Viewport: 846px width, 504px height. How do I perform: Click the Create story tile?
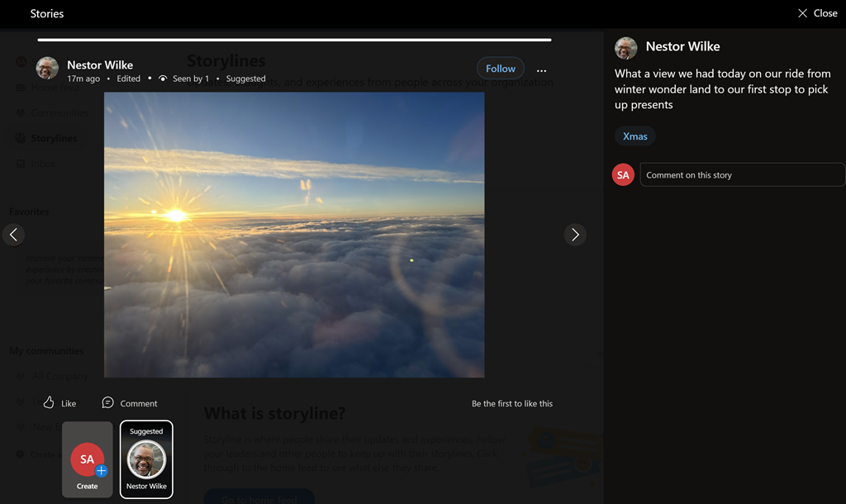88,459
